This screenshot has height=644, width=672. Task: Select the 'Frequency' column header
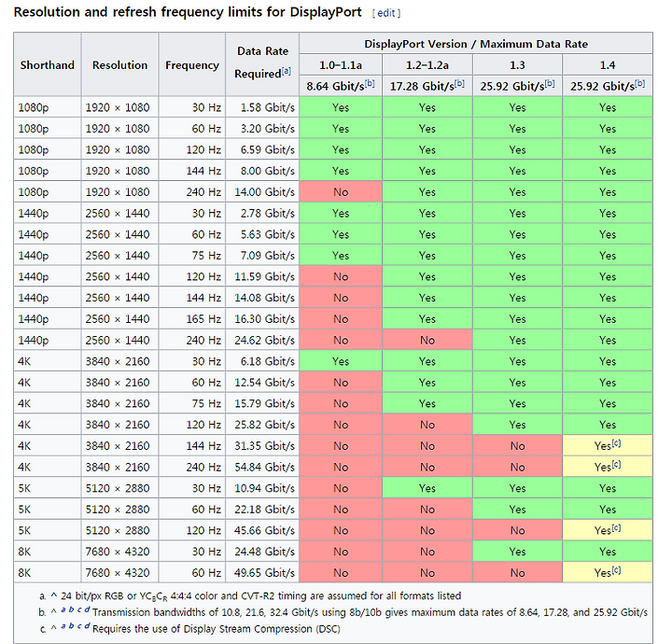[192, 64]
